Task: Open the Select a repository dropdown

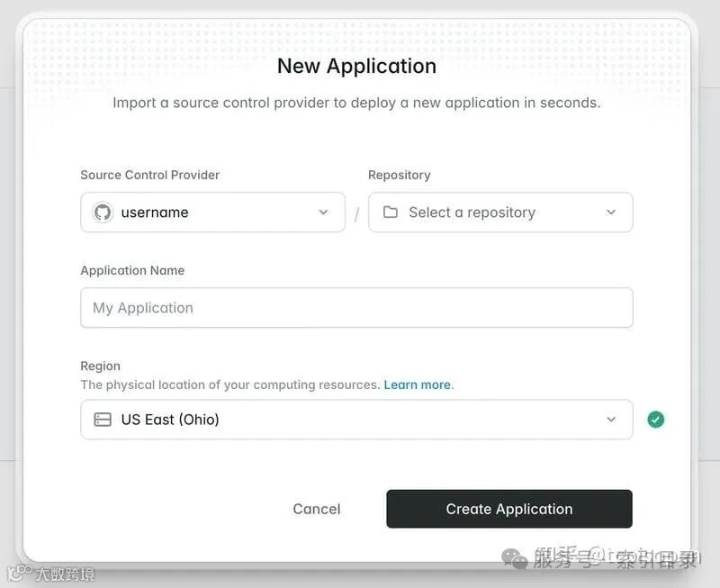Action: (500, 213)
